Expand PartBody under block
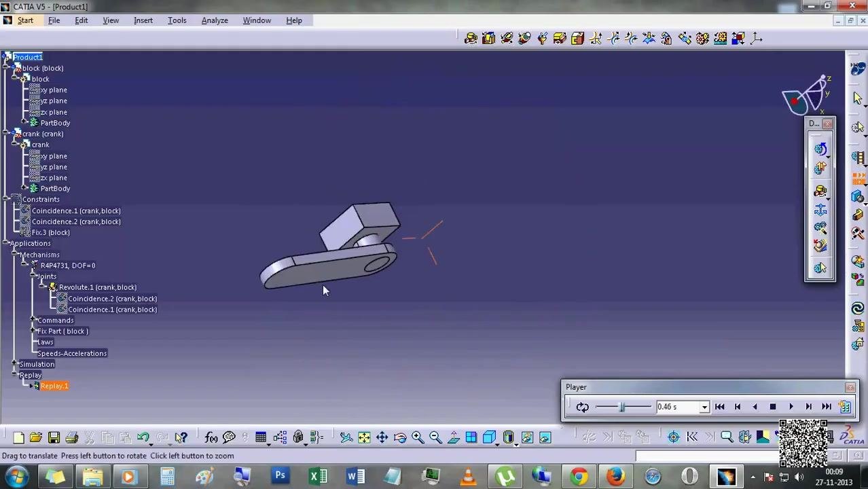Screen dimensions: 868x489 coord(25,123)
